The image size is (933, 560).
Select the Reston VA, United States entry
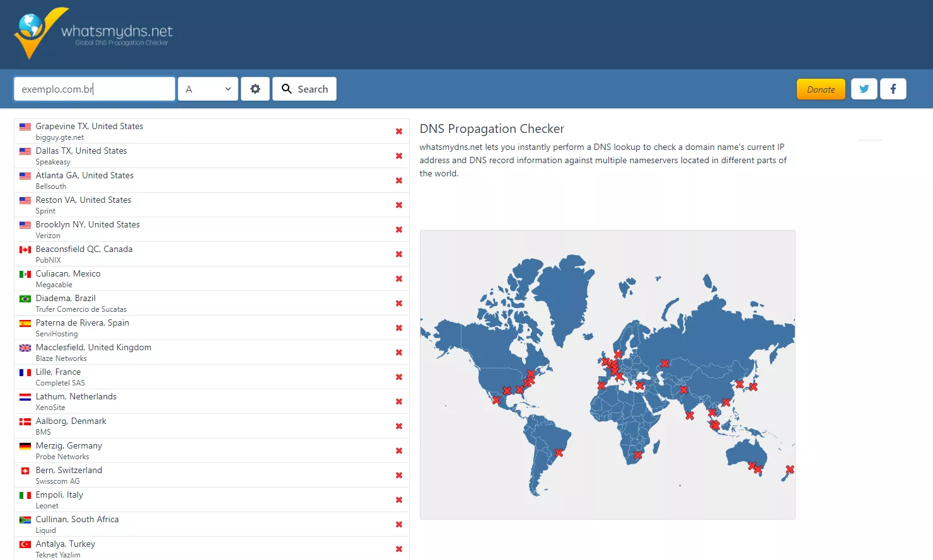(x=212, y=205)
